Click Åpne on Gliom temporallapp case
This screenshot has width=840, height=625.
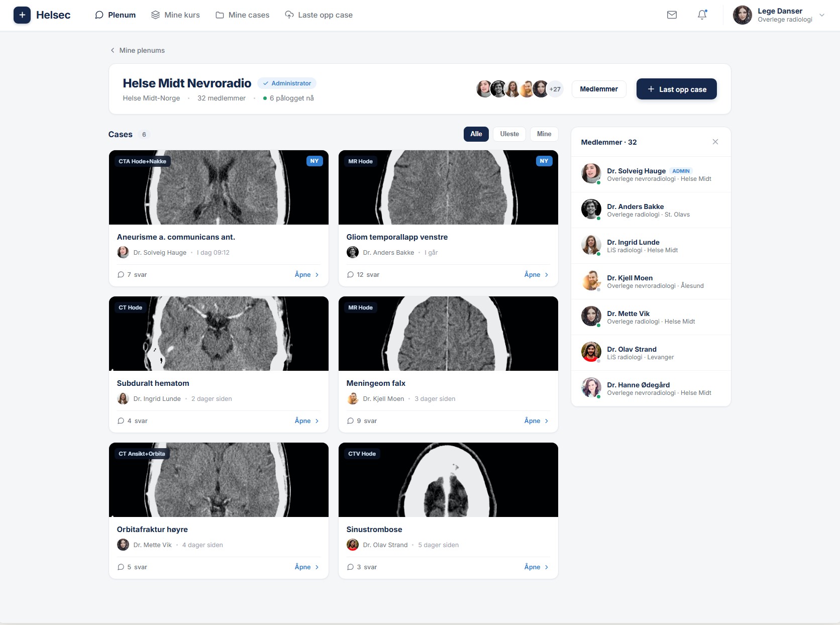[537, 275]
